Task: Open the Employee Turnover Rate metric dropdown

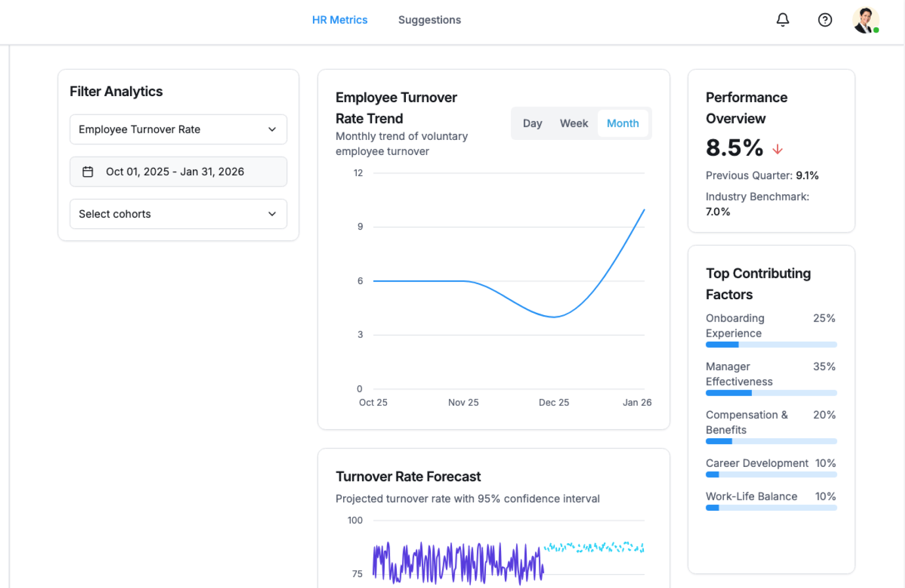Action: (x=178, y=129)
